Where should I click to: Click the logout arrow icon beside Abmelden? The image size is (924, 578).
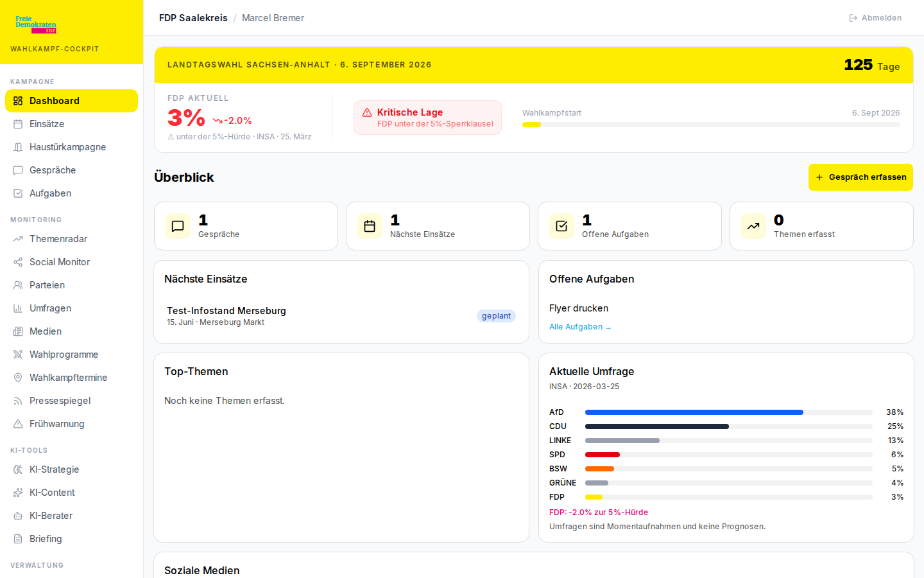[853, 18]
